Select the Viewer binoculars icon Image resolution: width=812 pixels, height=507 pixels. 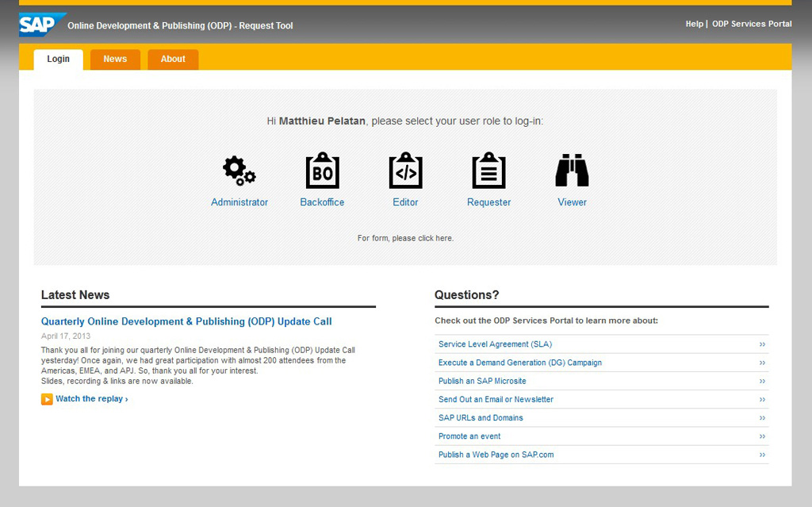coord(572,170)
